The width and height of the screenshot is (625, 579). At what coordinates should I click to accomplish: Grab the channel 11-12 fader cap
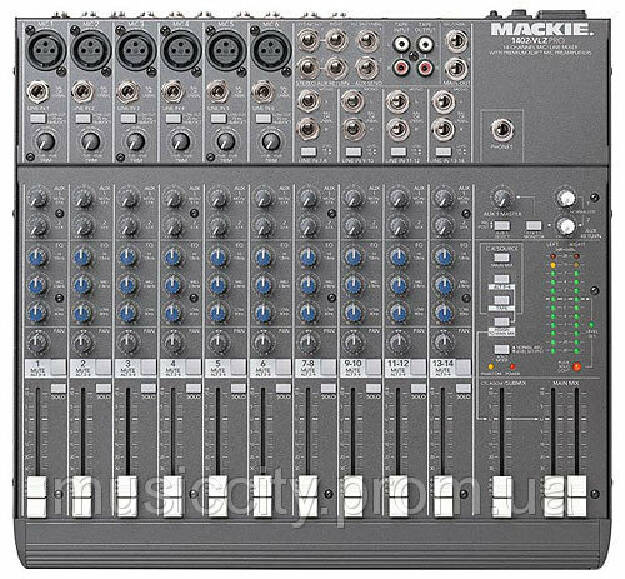(397, 496)
